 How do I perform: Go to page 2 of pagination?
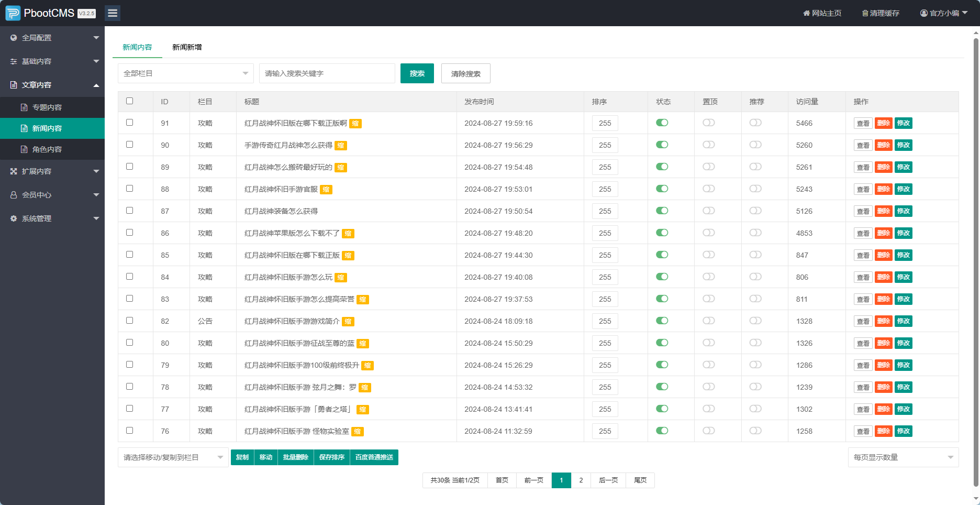[x=581, y=480]
